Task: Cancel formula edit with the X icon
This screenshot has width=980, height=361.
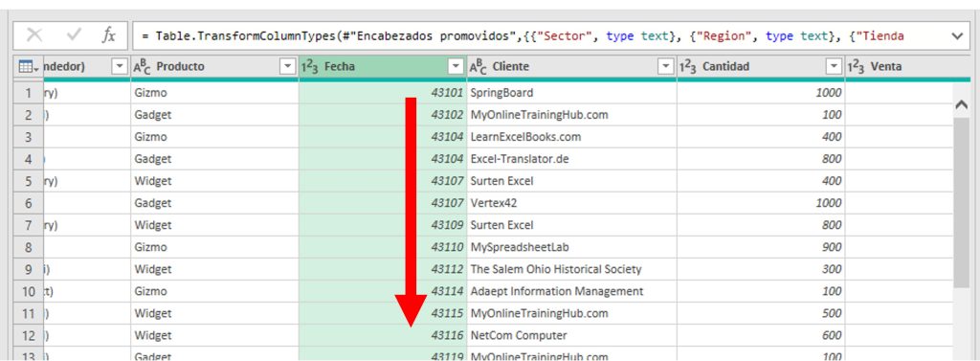Action: 33,35
